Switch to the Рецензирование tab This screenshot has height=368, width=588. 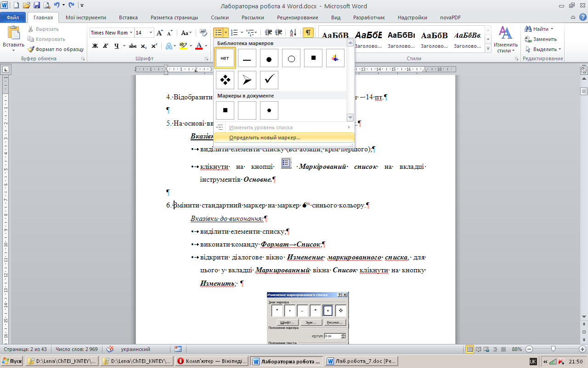point(297,17)
